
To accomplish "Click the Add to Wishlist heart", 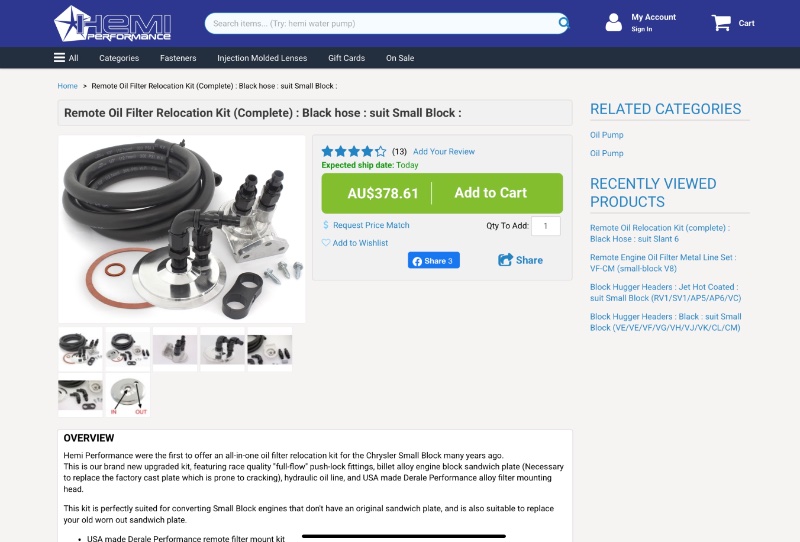I will coord(326,242).
